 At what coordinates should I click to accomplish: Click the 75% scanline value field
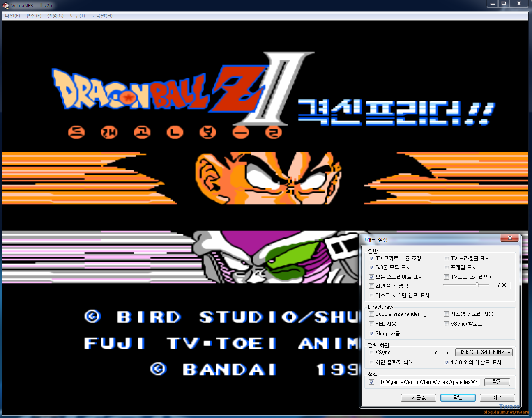502,285
